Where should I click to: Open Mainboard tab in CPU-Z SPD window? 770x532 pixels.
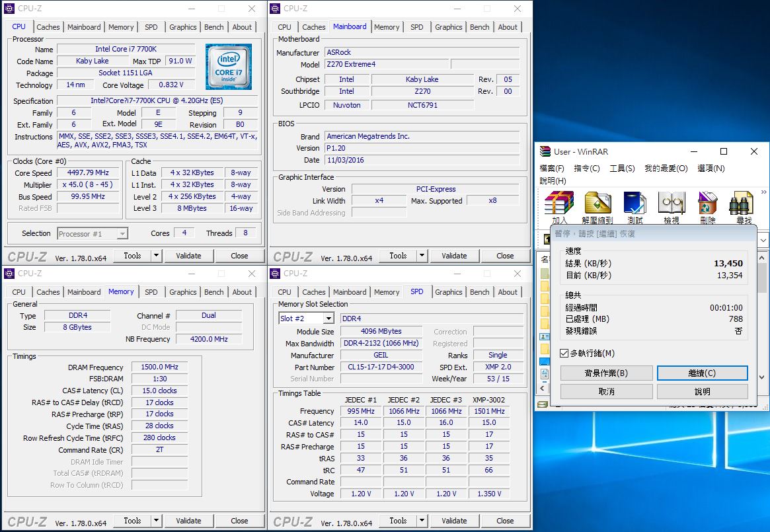350,292
